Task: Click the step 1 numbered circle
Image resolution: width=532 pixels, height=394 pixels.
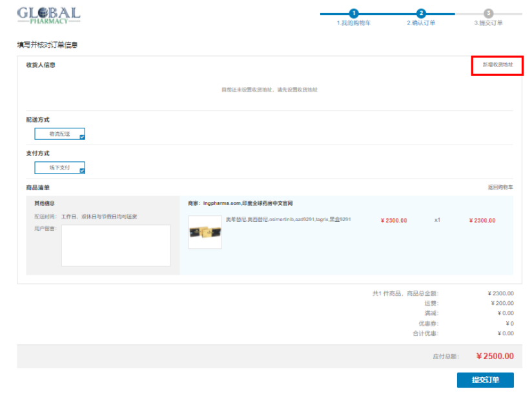Action: pyautogui.click(x=354, y=14)
